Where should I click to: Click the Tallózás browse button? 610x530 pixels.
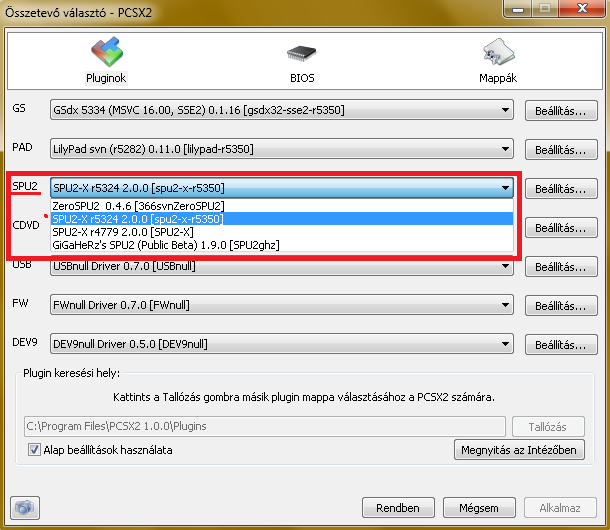[548, 426]
